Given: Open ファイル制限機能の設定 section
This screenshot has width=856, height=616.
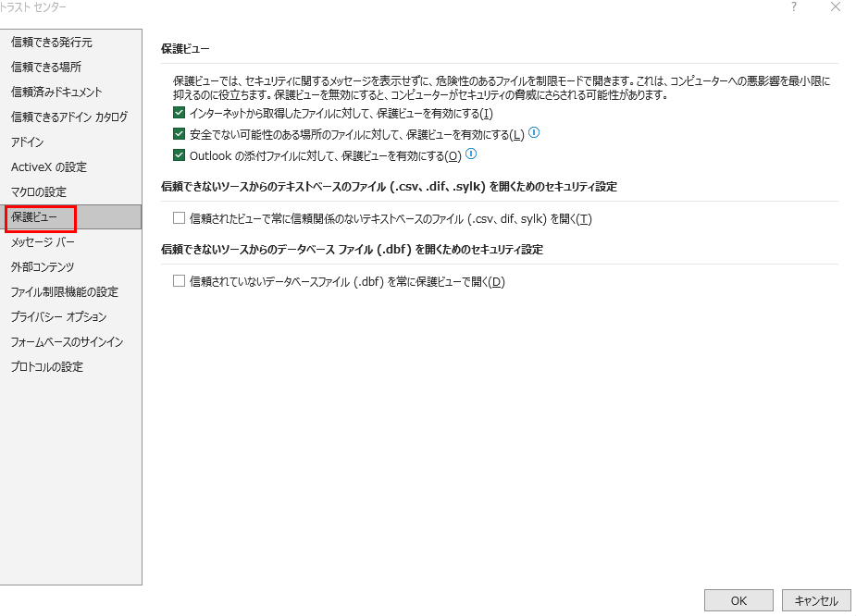Looking at the screenshot, I should point(65,291).
